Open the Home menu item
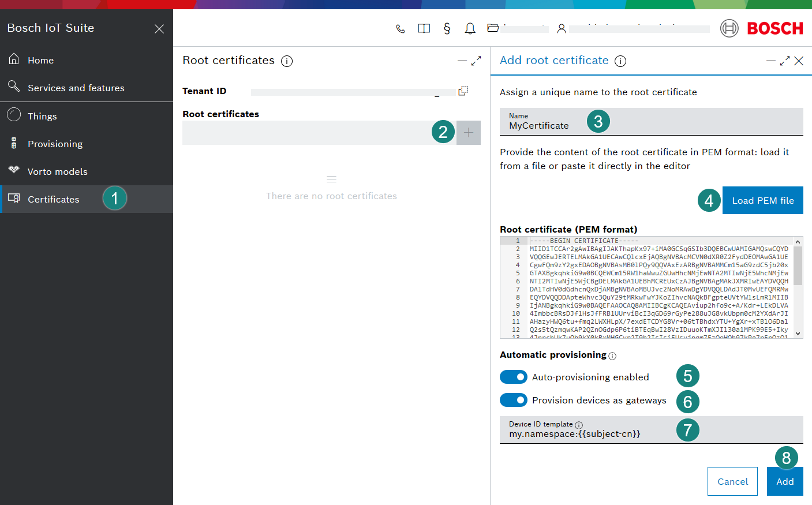 click(x=87, y=60)
